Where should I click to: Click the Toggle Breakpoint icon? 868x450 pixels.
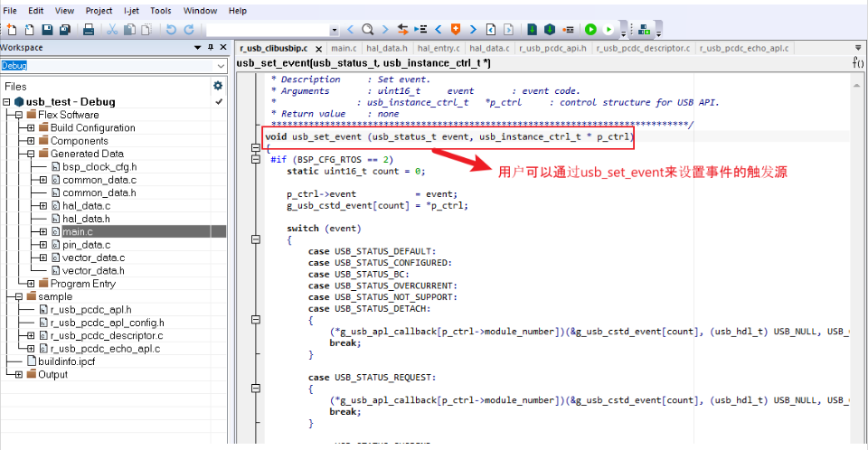coord(568,29)
